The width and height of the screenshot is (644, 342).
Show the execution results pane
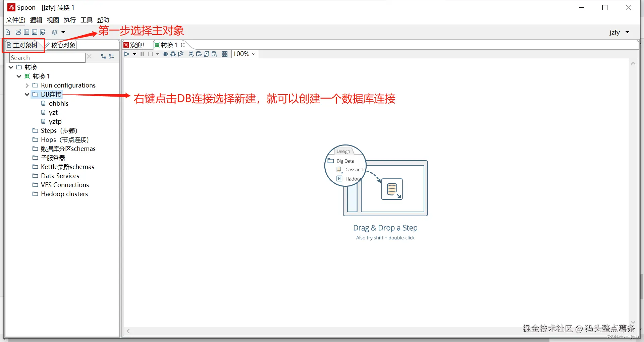tap(225, 54)
